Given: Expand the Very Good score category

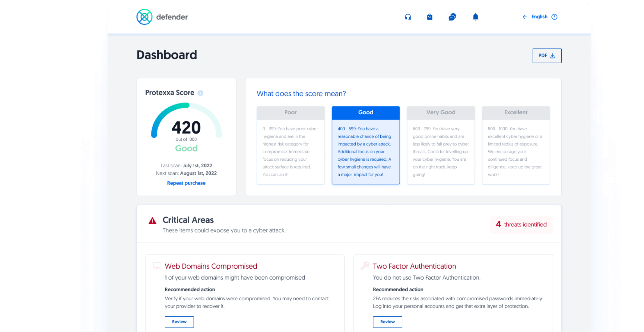Looking at the screenshot, I should pyautogui.click(x=440, y=112).
